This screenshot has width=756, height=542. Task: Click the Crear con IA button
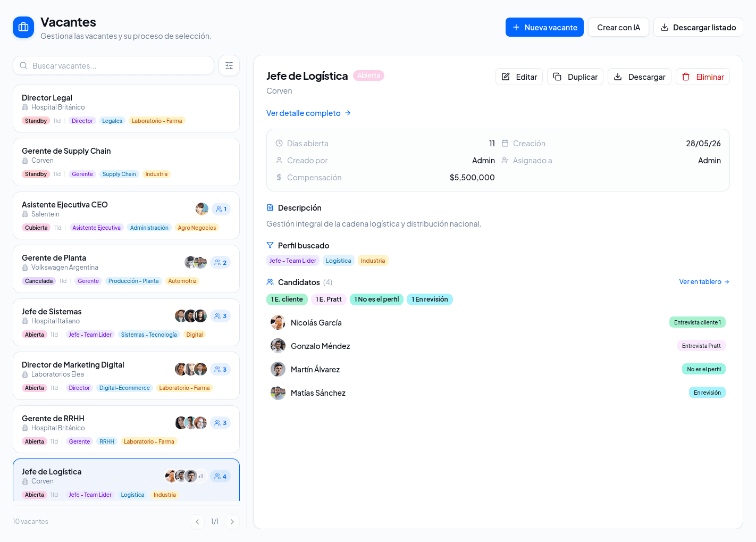618,27
